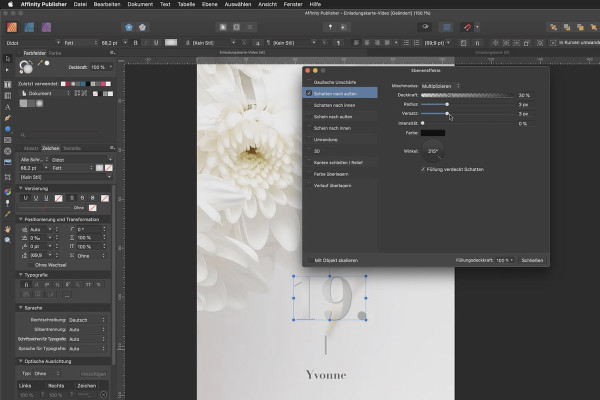Collapse the Typografie section
600x400 pixels.
(x=21, y=275)
